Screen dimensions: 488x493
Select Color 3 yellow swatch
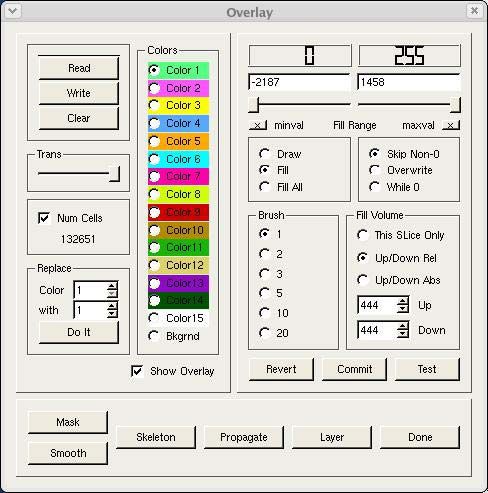tap(178, 105)
